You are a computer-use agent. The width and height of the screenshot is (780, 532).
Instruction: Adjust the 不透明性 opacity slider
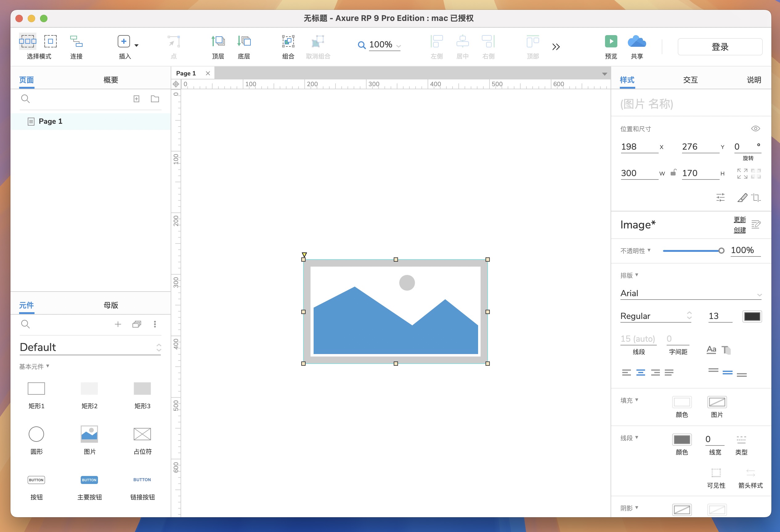point(693,251)
